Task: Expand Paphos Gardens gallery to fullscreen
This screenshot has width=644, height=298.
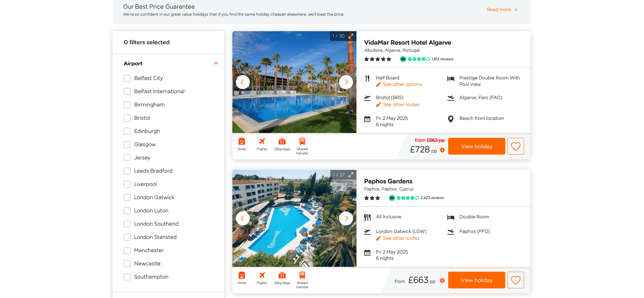Action: coord(351,175)
